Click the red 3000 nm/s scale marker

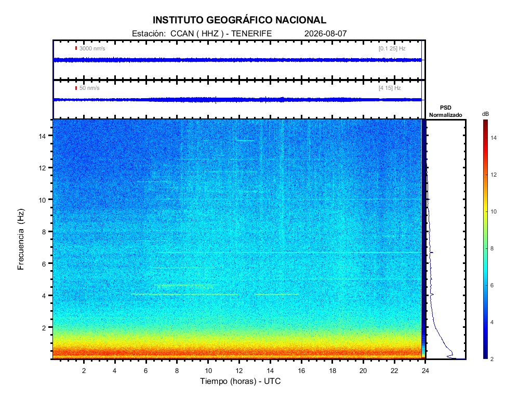coord(76,48)
